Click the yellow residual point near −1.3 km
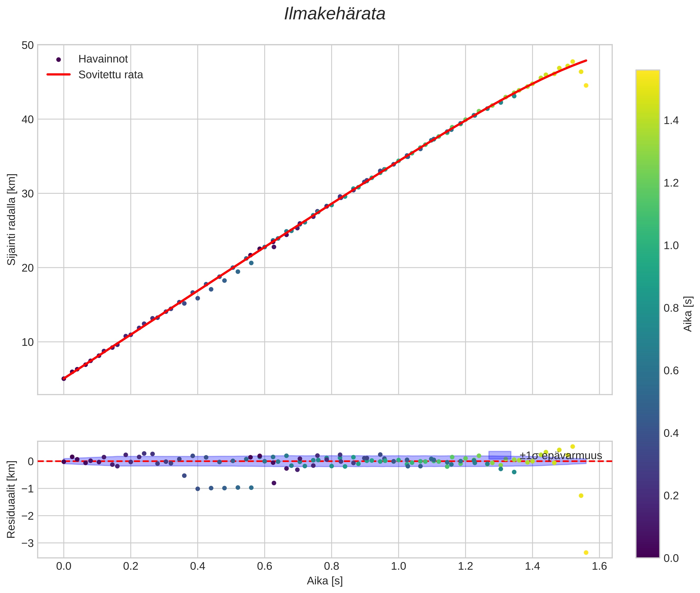The image size is (700, 593). coord(581,496)
